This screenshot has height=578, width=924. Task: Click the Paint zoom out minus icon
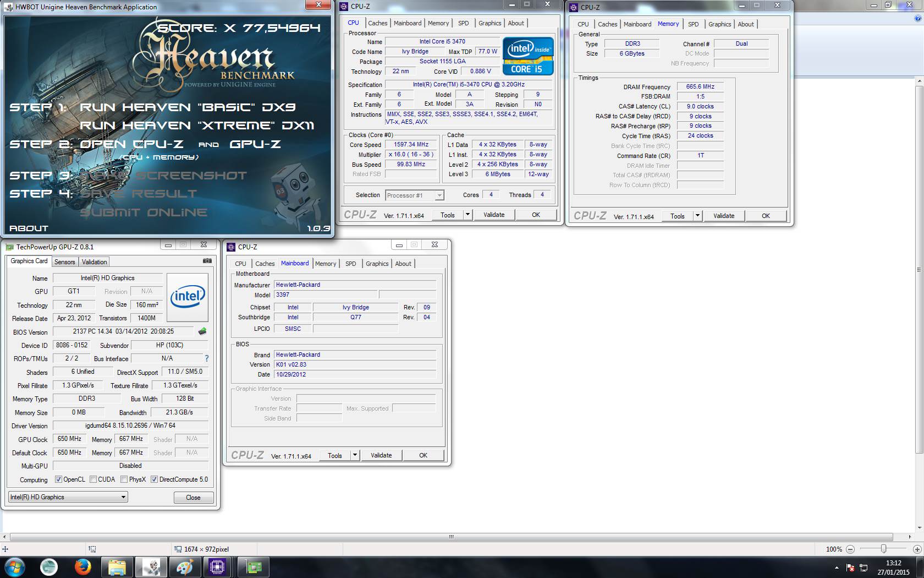tap(850, 549)
